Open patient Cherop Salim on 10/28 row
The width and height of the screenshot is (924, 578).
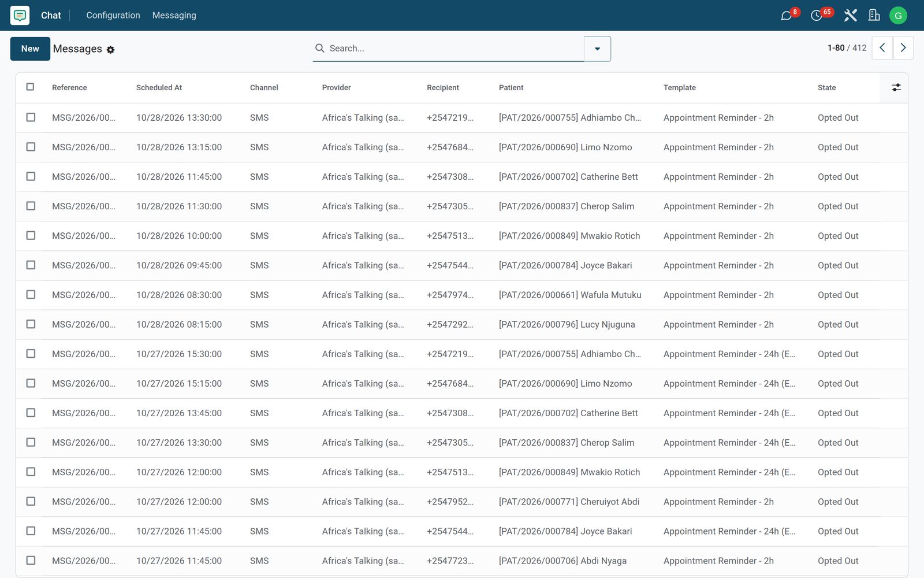567,206
